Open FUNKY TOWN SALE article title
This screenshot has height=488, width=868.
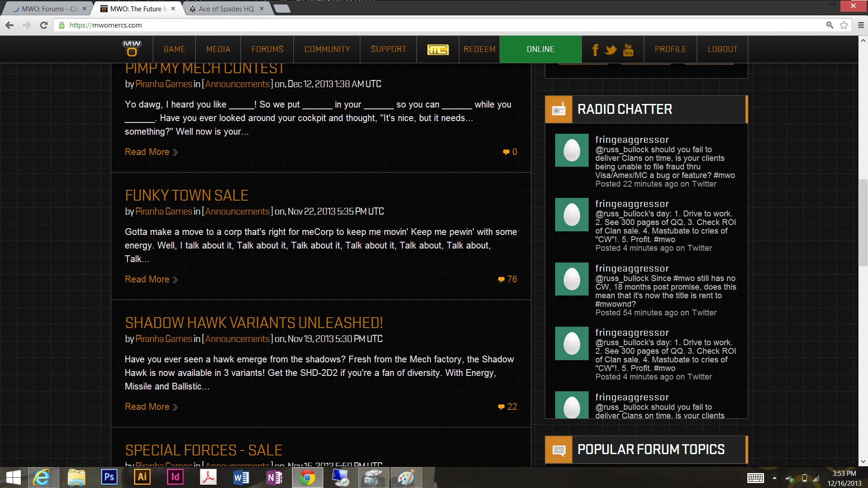click(x=187, y=195)
